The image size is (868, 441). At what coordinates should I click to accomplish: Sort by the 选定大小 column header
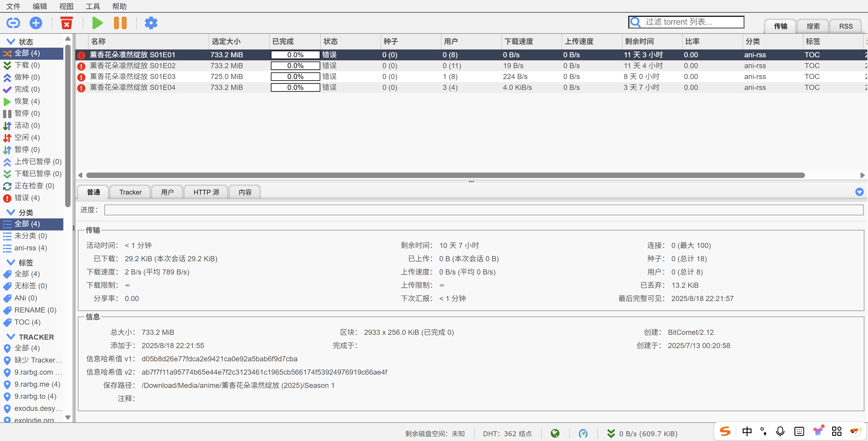point(239,41)
